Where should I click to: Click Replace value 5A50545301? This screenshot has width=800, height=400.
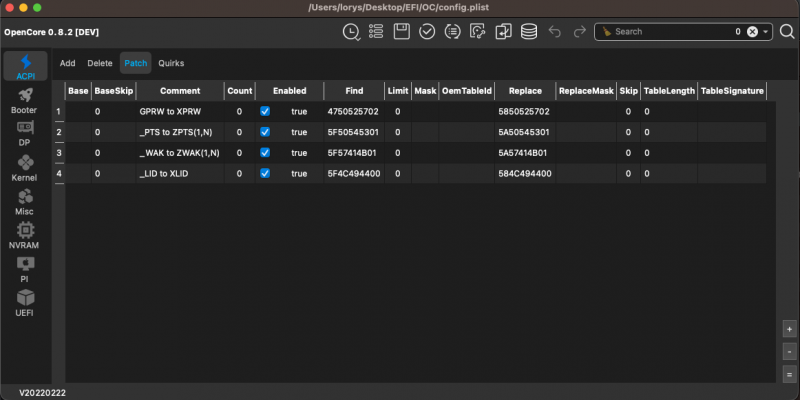point(525,132)
